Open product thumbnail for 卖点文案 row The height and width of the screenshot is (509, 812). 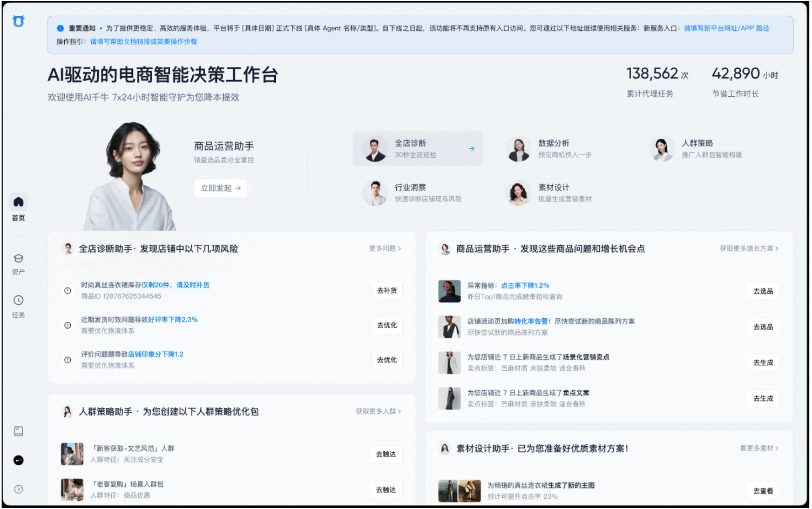[x=449, y=398]
